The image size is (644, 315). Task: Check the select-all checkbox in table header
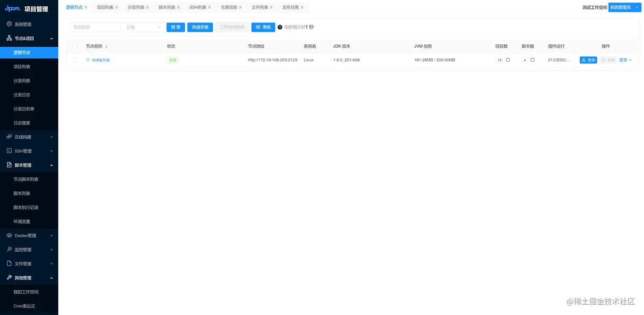click(x=75, y=46)
